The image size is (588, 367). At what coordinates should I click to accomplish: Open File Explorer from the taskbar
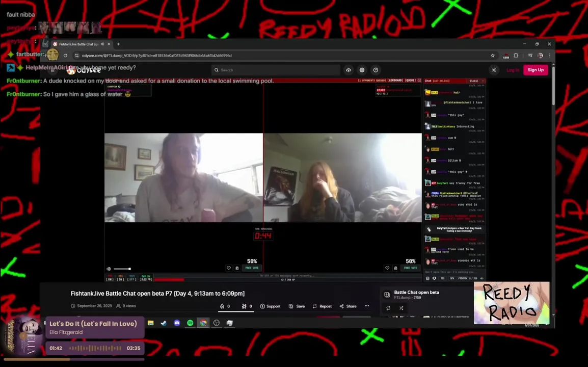coord(151,323)
